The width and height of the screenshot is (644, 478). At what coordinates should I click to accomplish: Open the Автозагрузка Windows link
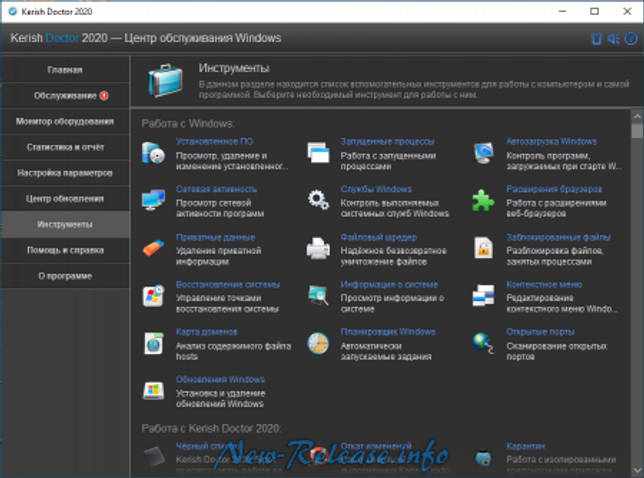coord(551,141)
